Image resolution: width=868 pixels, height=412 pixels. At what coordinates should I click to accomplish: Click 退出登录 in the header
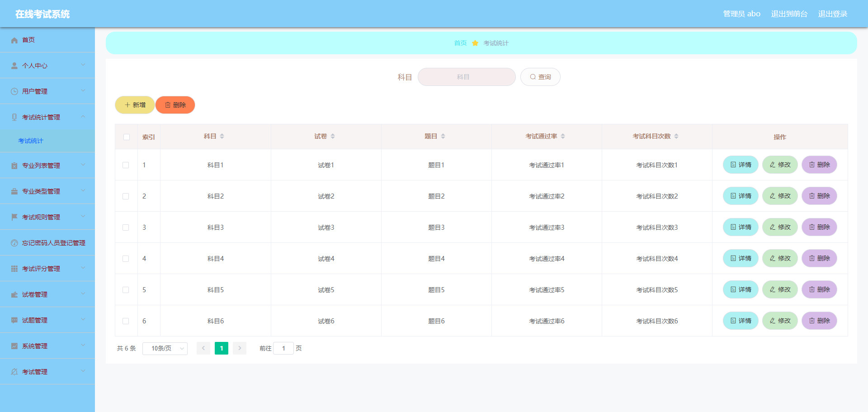833,14
